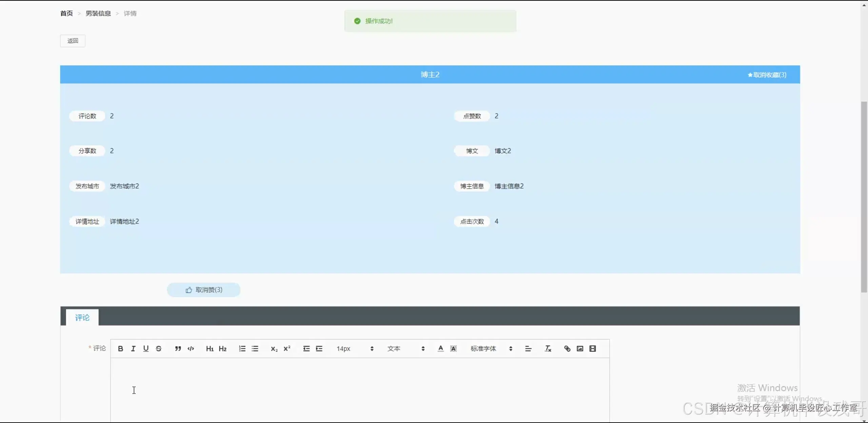Image resolution: width=868 pixels, height=423 pixels.
Task: Insert image into the comment
Action: click(x=580, y=348)
